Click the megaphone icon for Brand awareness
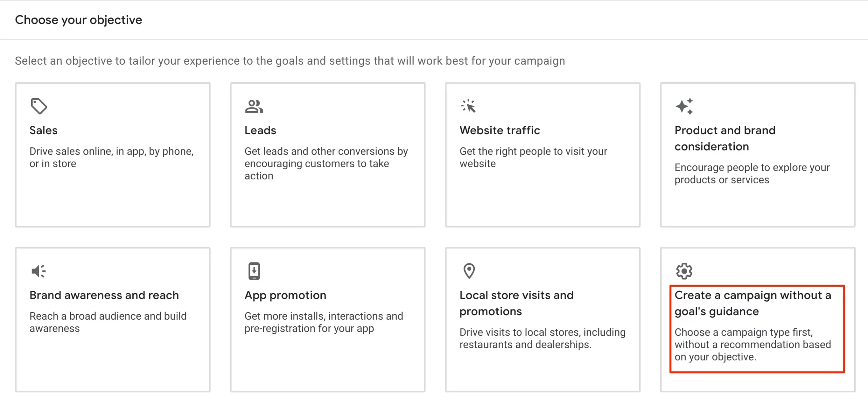Viewport: 868px width, 404px height. pyautogui.click(x=38, y=271)
